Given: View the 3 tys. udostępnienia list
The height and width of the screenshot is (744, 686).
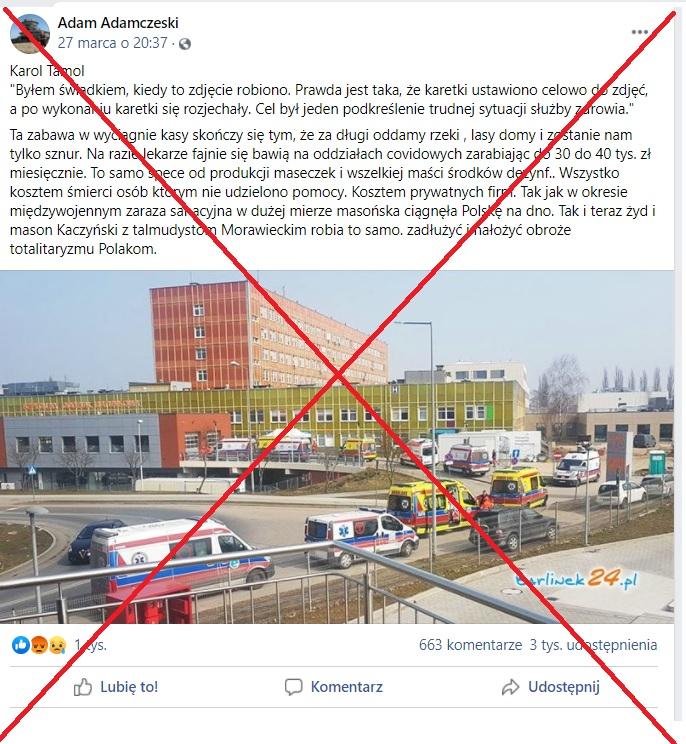Looking at the screenshot, I should tap(593, 645).
